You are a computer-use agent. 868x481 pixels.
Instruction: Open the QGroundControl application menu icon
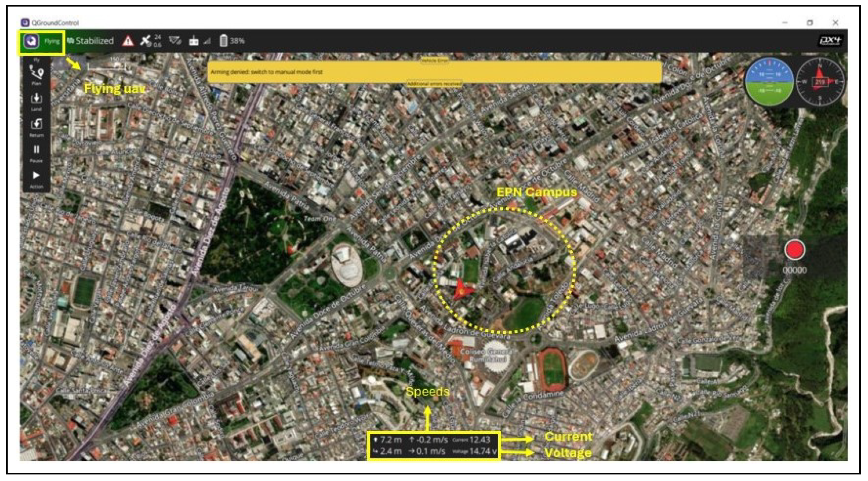[x=31, y=41]
